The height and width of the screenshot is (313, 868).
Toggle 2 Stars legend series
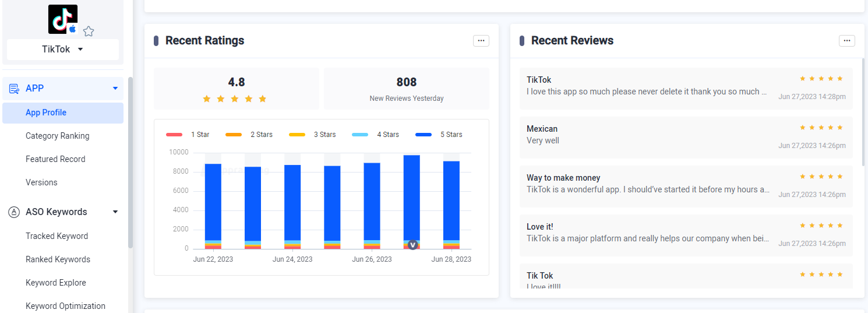249,135
